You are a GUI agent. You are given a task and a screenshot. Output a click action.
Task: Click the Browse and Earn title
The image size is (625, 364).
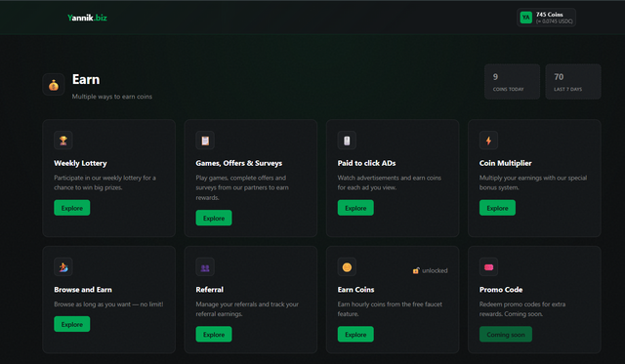(x=83, y=290)
